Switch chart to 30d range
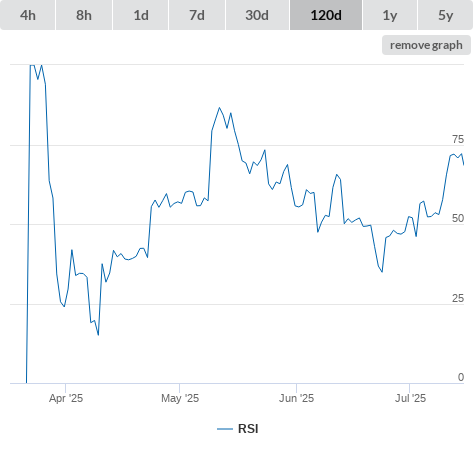The width and height of the screenshot is (474, 455). [257, 15]
